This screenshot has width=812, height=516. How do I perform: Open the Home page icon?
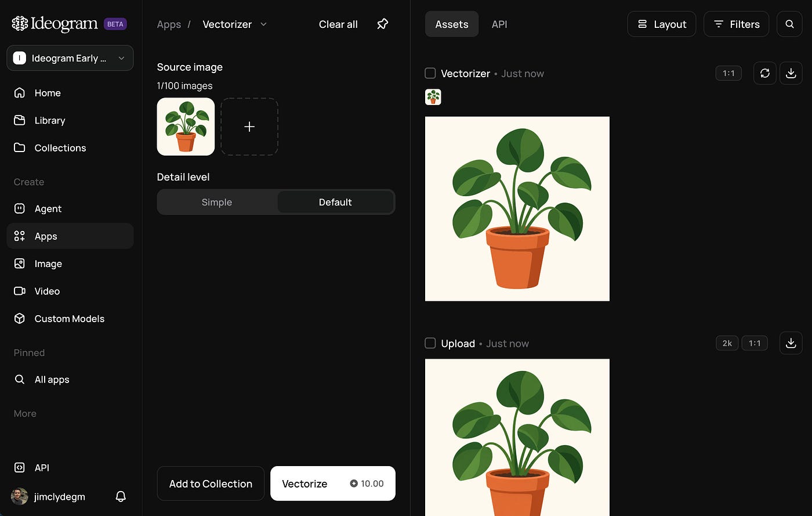[x=20, y=93]
